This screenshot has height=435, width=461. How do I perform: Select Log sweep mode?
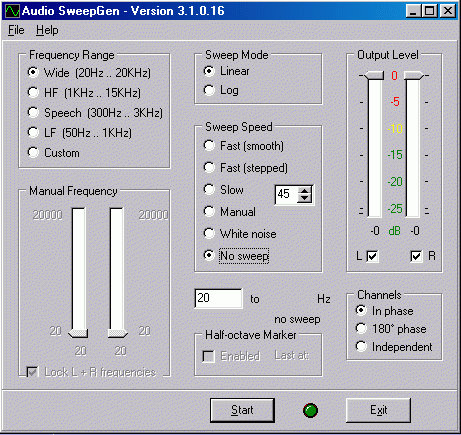pyautogui.click(x=221, y=90)
